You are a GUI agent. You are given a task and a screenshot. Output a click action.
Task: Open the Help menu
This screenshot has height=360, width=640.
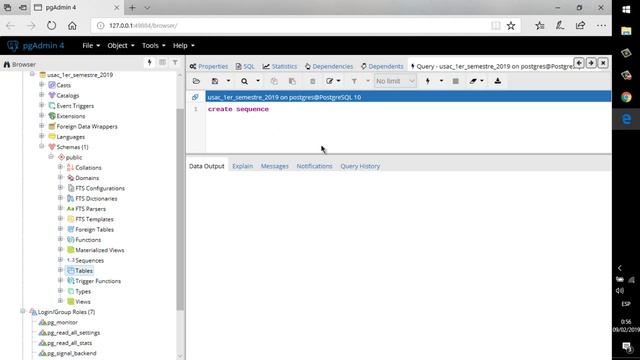[184, 46]
